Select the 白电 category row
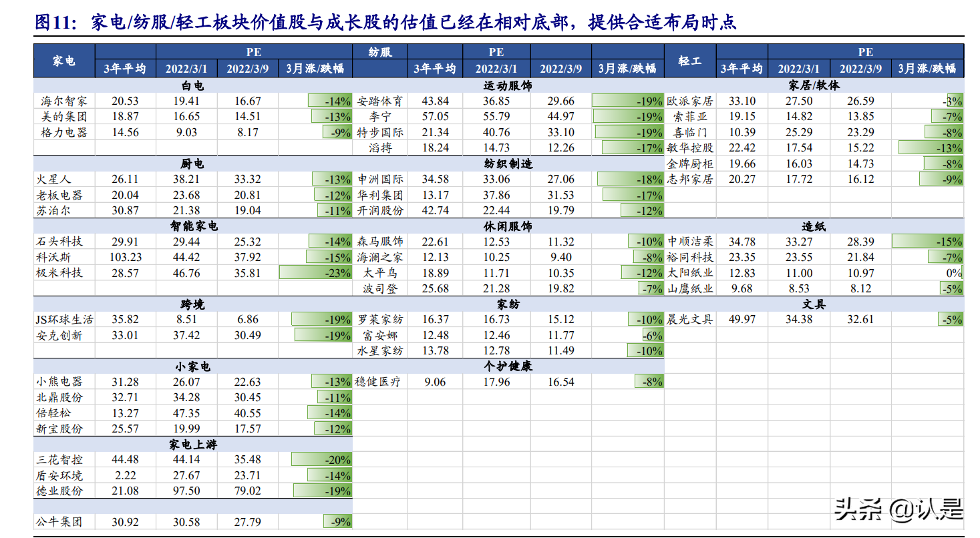Viewport: 980px width, 538px height. (x=193, y=85)
